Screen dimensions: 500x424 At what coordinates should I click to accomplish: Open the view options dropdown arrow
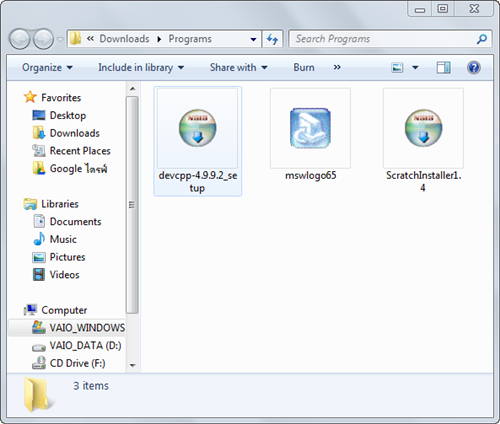[415, 68]
